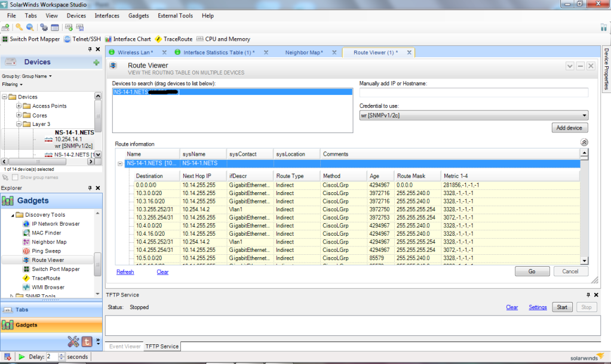Click the Go button
The height and width of the screenshot is (364, 611).
click(532, 272)
